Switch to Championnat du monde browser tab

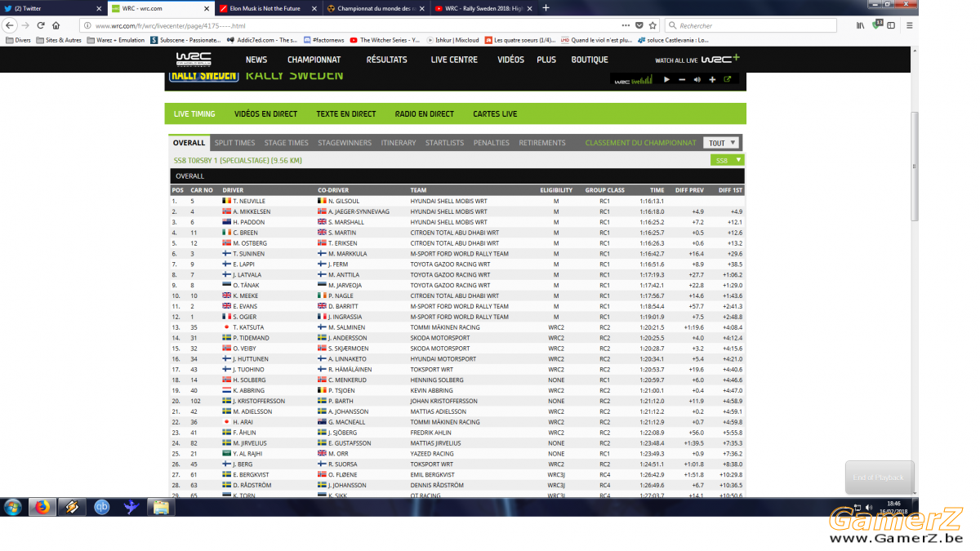[376, 8]
